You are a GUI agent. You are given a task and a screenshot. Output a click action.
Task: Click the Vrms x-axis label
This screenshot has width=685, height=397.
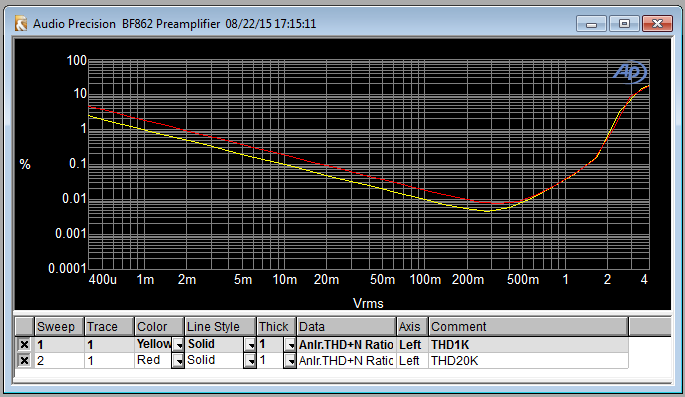tap(368, 303)
